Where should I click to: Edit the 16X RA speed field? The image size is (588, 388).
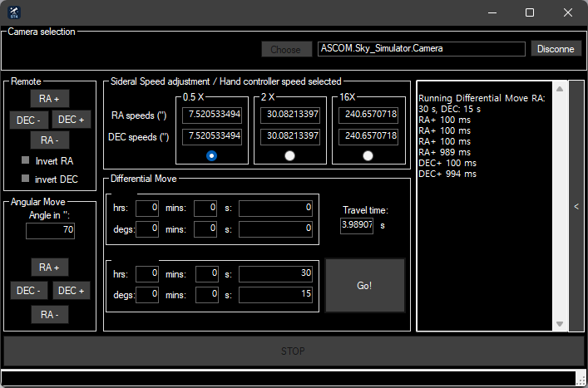pyautogui.click(x=368, y=115)
